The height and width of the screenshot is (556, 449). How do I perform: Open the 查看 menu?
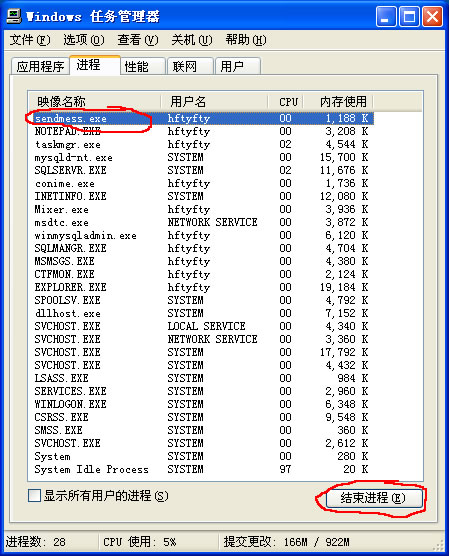[138, 40]
